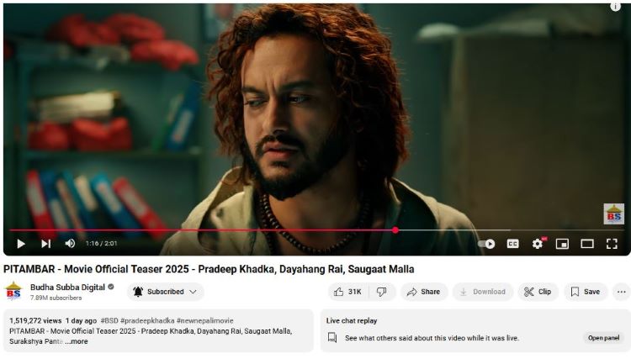The width and height of the screenshot is (631, 364).
Task: Save the video to a playlist
Action: (x=586, y=292)
